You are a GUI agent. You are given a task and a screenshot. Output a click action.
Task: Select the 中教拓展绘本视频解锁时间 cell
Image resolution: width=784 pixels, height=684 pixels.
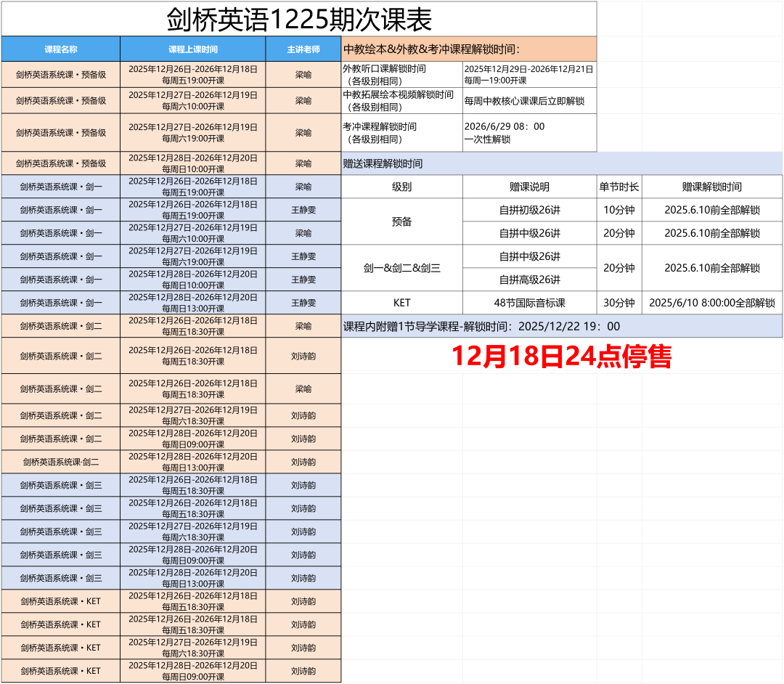pyautogui.click(x=401, y=101)
